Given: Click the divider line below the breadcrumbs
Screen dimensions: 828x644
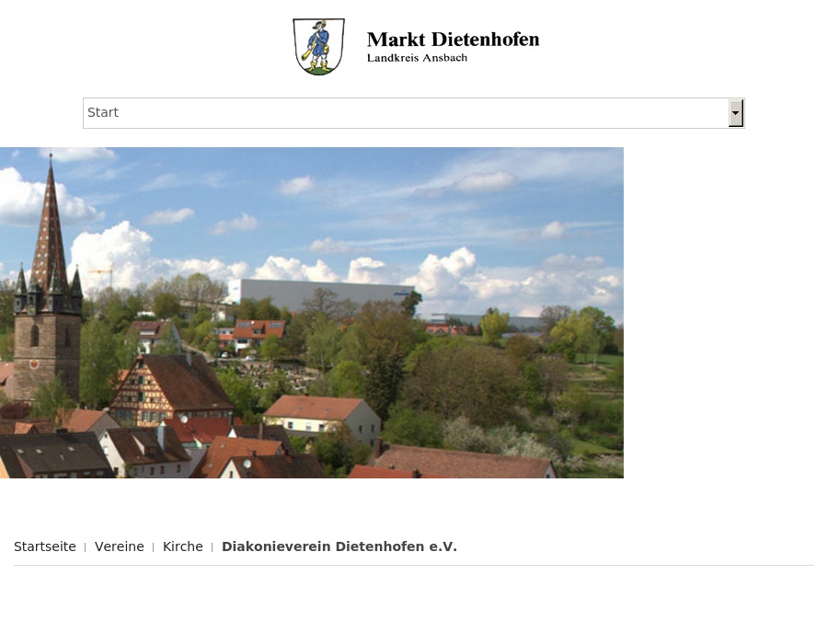Looking at the screenshot, I should (x=414, y=566).
